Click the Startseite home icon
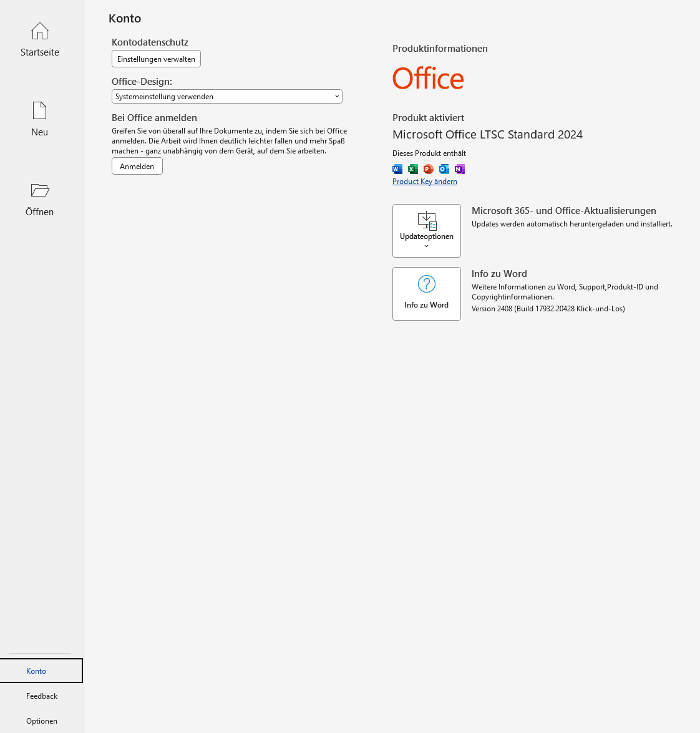Image resolution: width=700 pixels, height=733 pixels. (40, 31)
